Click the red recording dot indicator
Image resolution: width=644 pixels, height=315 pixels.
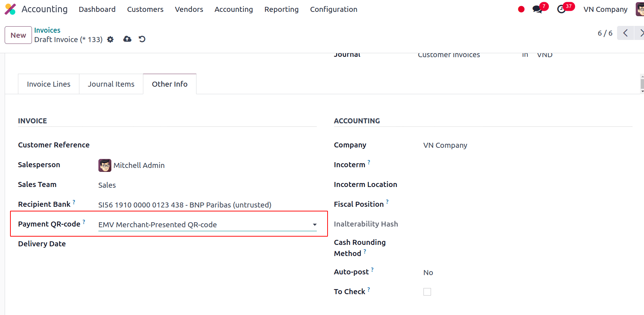click(x=521, y=9)
